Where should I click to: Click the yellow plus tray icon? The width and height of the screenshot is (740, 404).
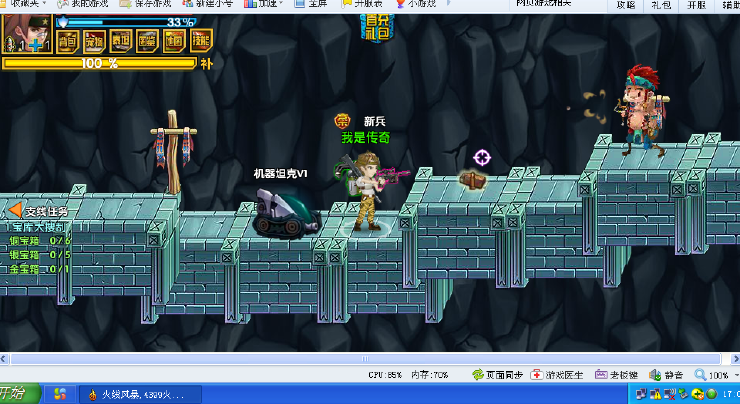pyautogui.click(x=697, y=394)
